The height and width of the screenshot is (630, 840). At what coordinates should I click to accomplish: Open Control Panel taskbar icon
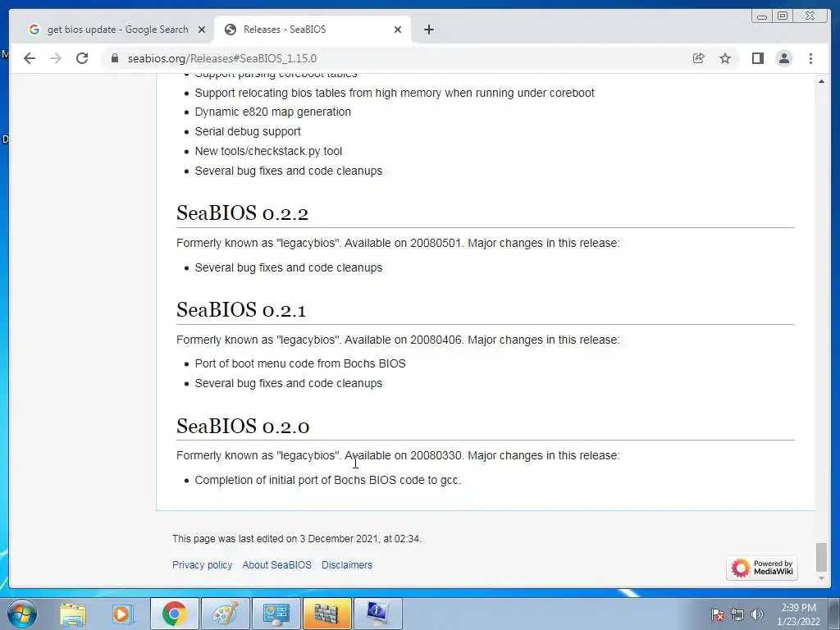click(x=276, y=614)
